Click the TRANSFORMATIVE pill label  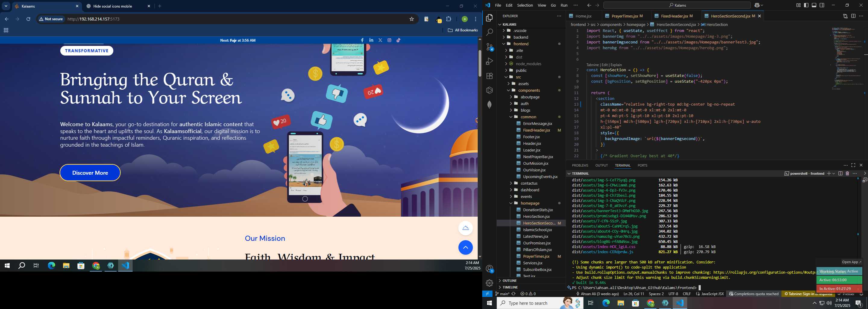[x=86, y=51]
